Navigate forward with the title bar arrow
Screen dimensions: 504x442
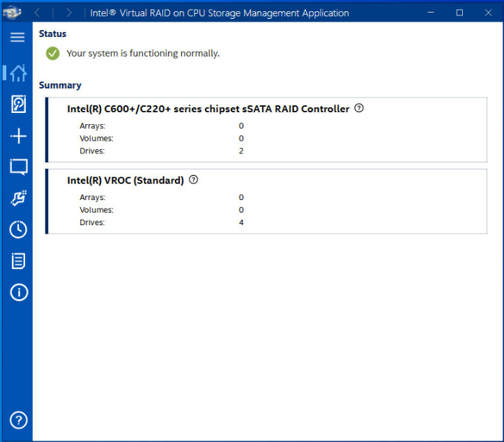click(69, 13)
